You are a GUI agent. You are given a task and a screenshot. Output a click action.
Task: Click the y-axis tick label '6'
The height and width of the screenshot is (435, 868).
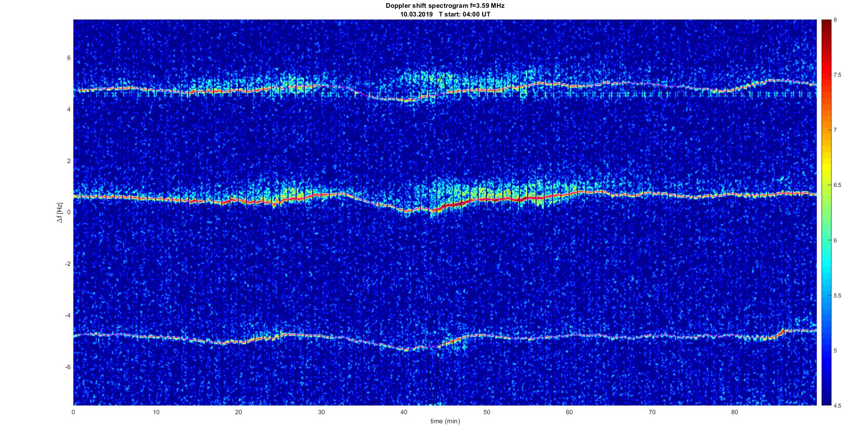[x=69, y=58]
